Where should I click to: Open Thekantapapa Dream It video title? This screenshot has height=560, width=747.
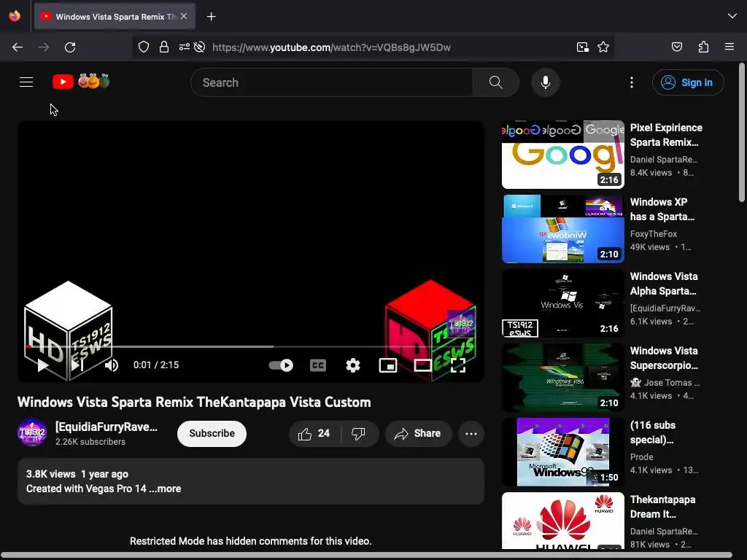[x=662, y=507]
